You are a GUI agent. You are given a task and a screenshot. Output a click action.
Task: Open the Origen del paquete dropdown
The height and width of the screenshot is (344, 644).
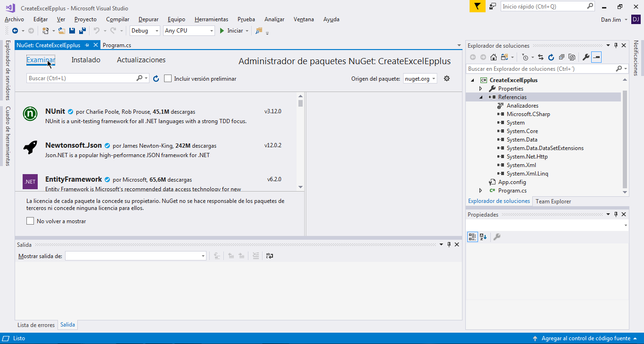420,79
